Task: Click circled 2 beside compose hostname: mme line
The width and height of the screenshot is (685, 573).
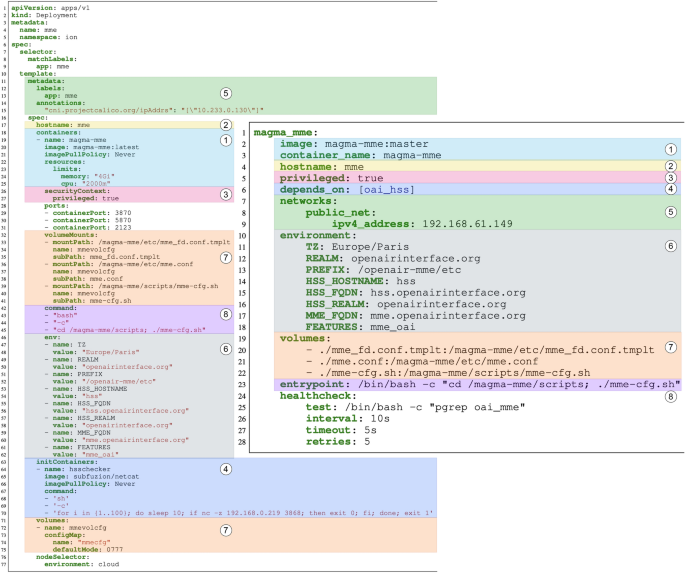Action: [671, 165]
